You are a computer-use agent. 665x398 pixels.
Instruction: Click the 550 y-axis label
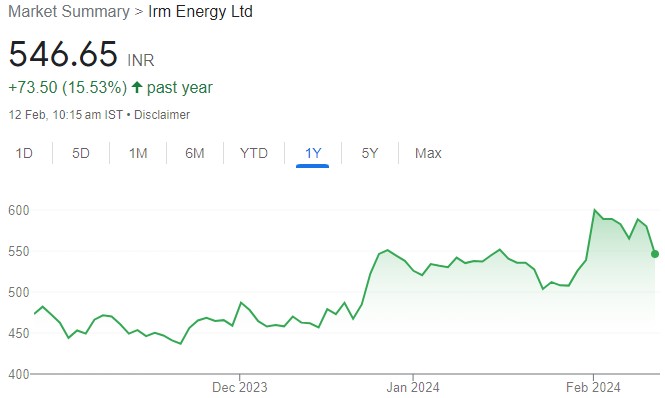tap(19, 251)
